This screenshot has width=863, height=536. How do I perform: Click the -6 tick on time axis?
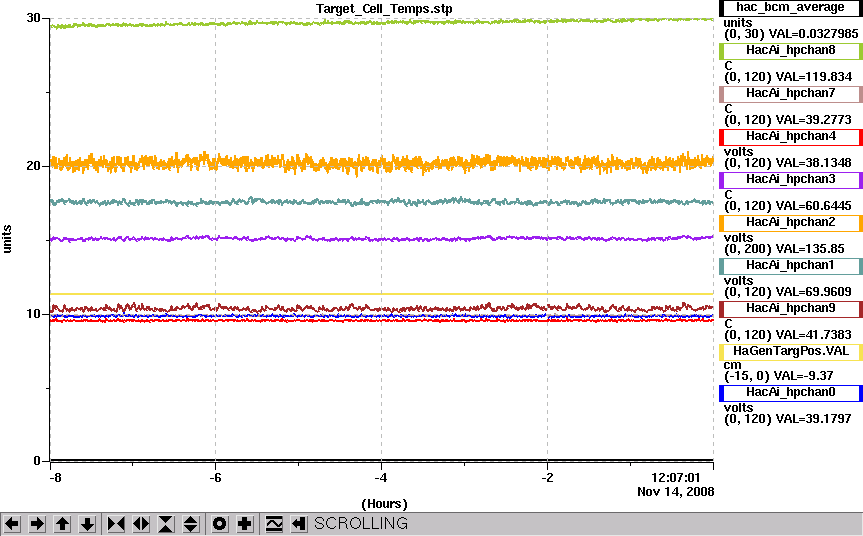coord(215,478)
